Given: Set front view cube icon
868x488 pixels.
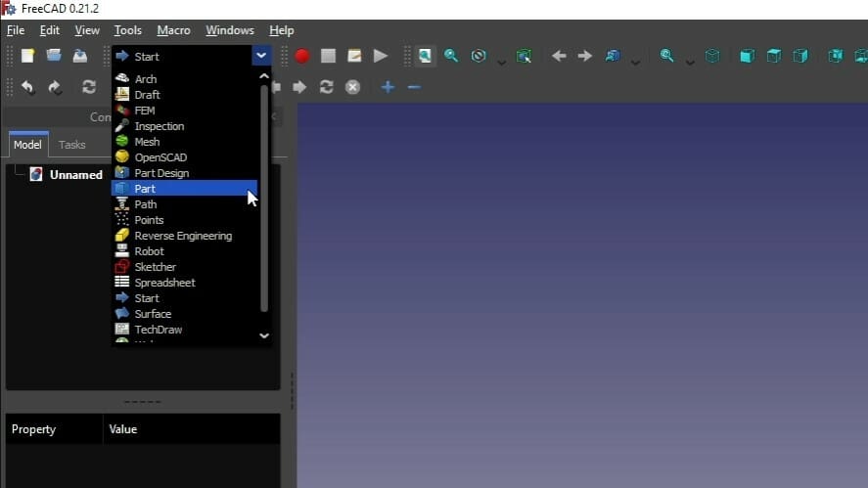Looking at the screenshot, I should coord(747,56).
